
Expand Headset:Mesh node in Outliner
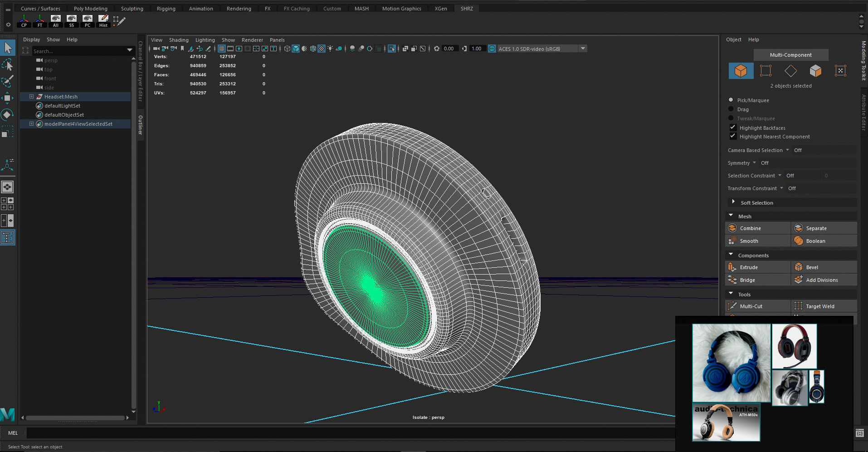coord(31,97)
